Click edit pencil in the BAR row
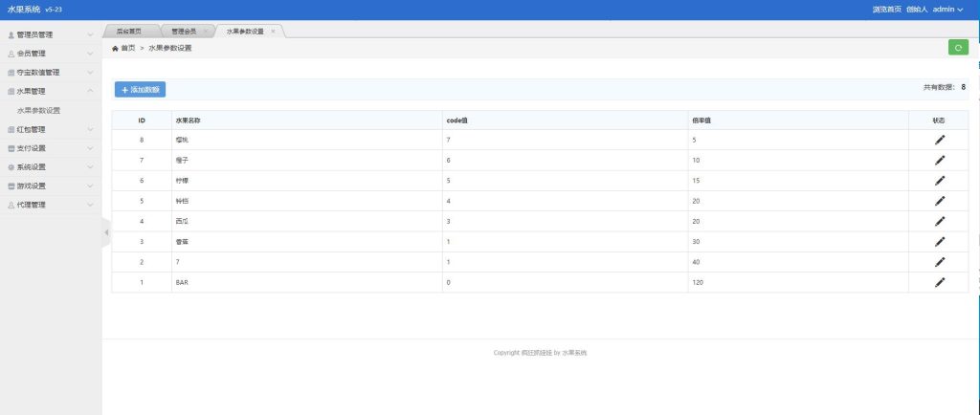The width and height of the screenshot is (980, 415). point(939,282)
